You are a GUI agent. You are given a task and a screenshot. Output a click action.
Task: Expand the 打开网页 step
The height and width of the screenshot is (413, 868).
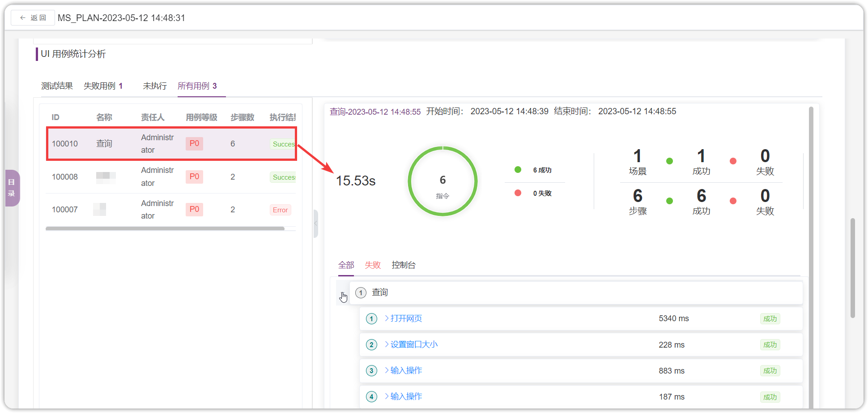point(403,318)
